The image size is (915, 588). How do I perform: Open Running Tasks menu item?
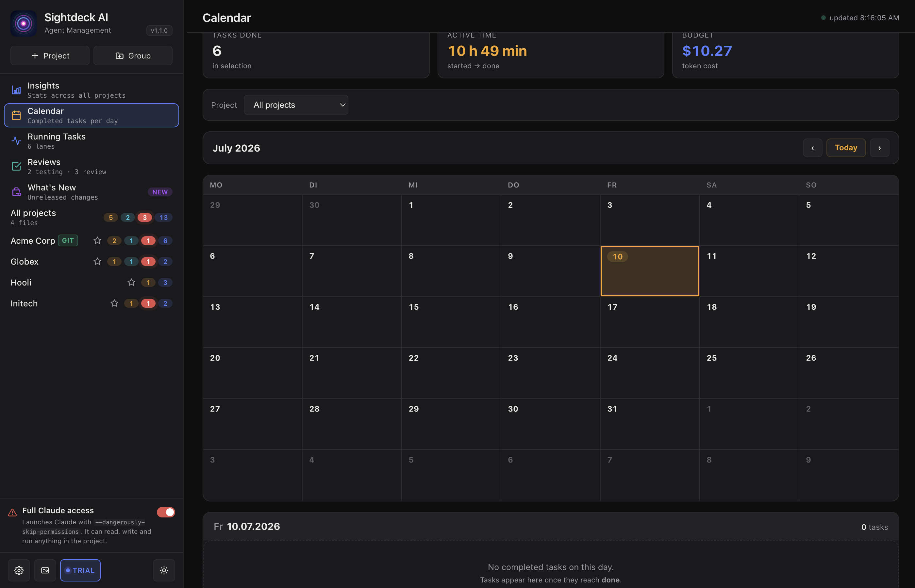click(x=91, y=141)
